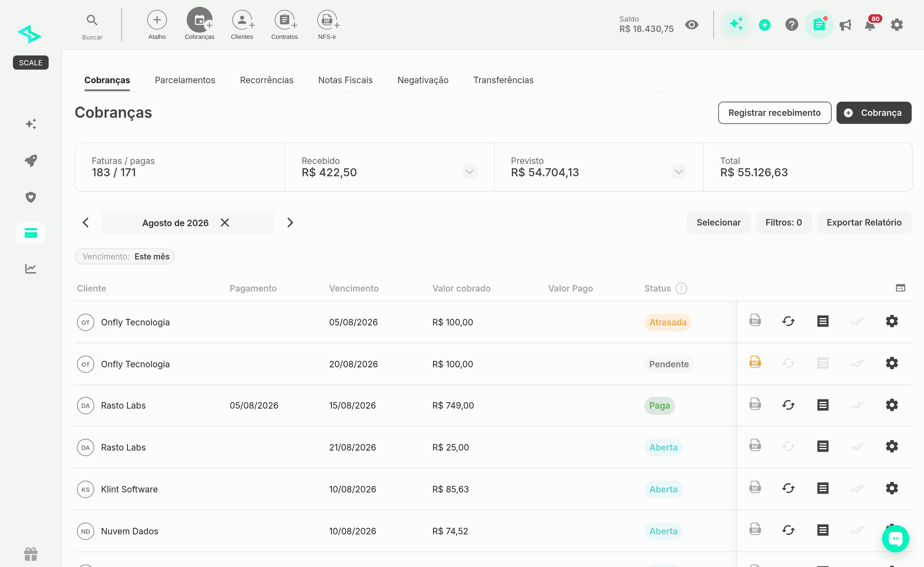Switch to the Recorrências tab

[267, 80]
